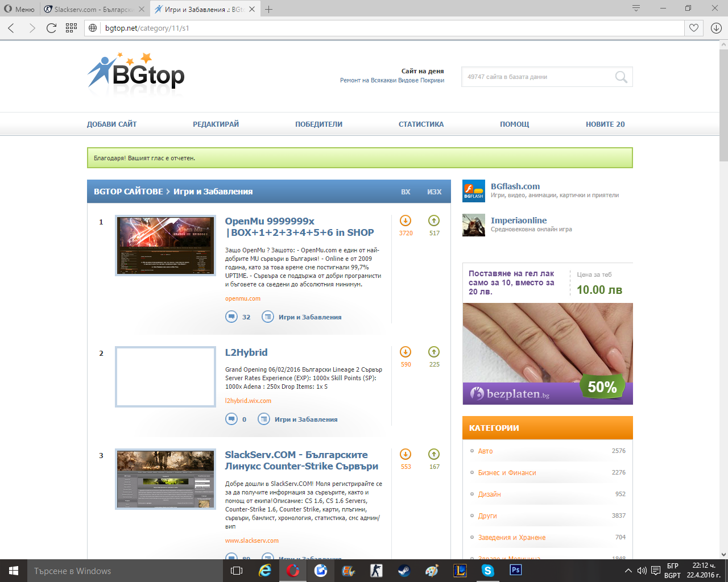Go back to previous page
The width and height of the screenshot is (728, 582).
[11, 28]
